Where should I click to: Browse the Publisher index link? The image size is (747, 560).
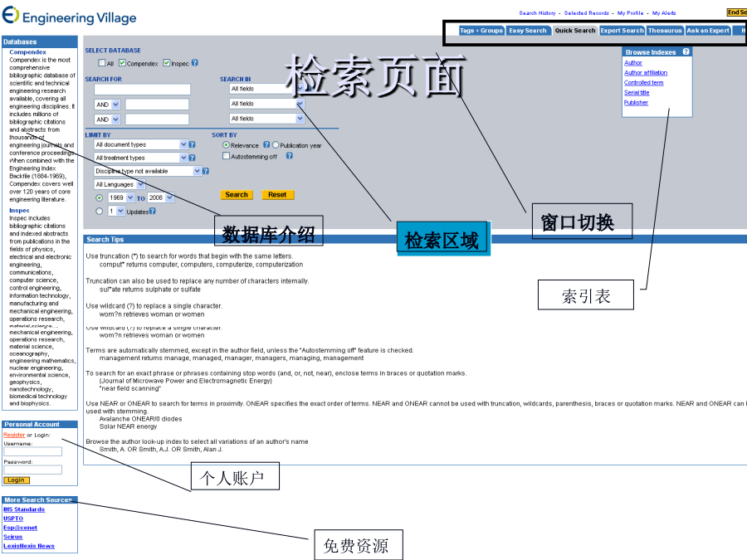tap(636, 103)
